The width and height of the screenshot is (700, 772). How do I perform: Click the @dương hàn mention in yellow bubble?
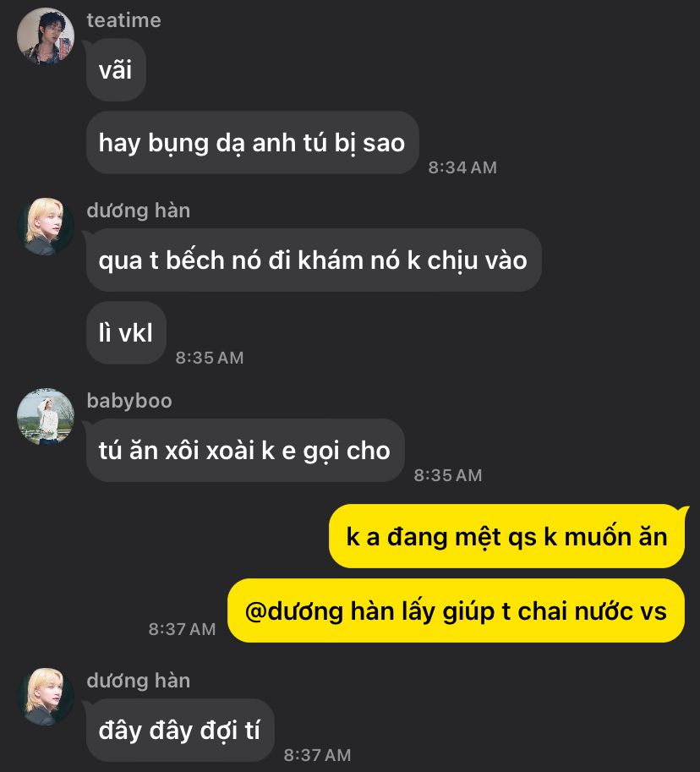(x=294, y=611)
